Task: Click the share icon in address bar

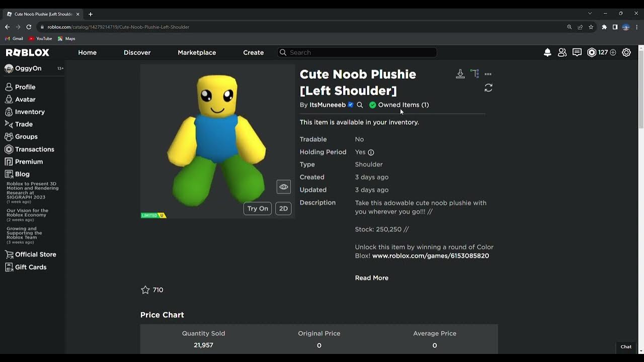Action: click(x=580, y=27)
